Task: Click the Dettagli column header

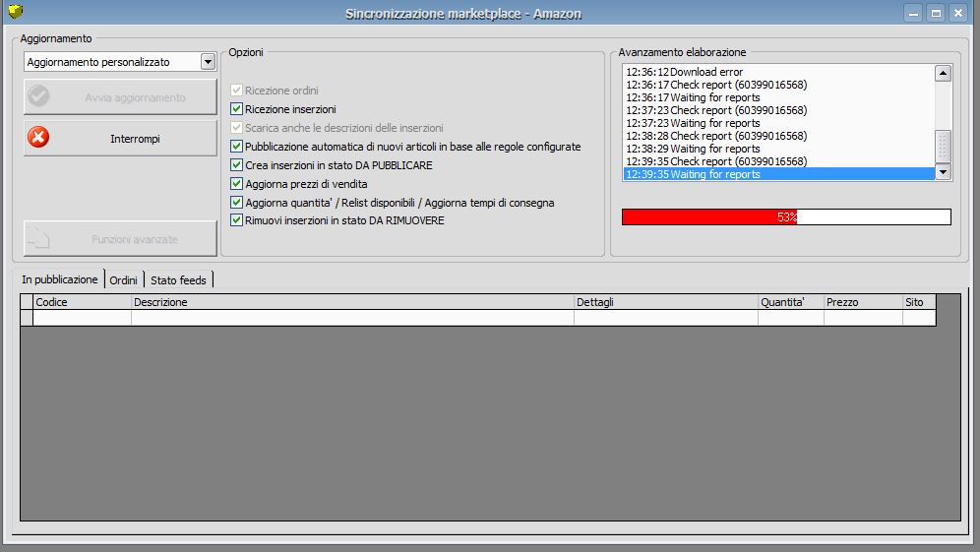Action: [665, 302]
